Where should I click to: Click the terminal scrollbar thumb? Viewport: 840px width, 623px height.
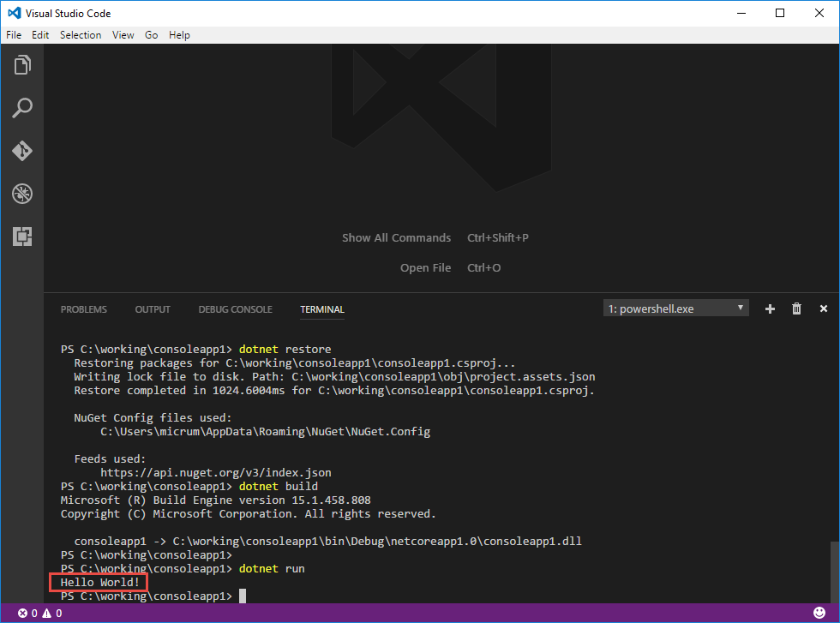(835, 572)
